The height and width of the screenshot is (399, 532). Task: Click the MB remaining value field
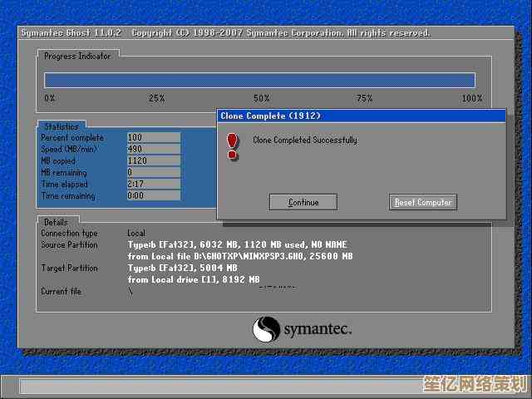pos(153,172)
